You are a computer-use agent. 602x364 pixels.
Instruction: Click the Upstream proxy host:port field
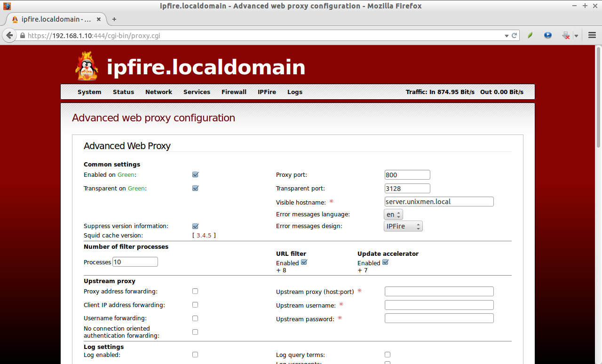point(439,291)
